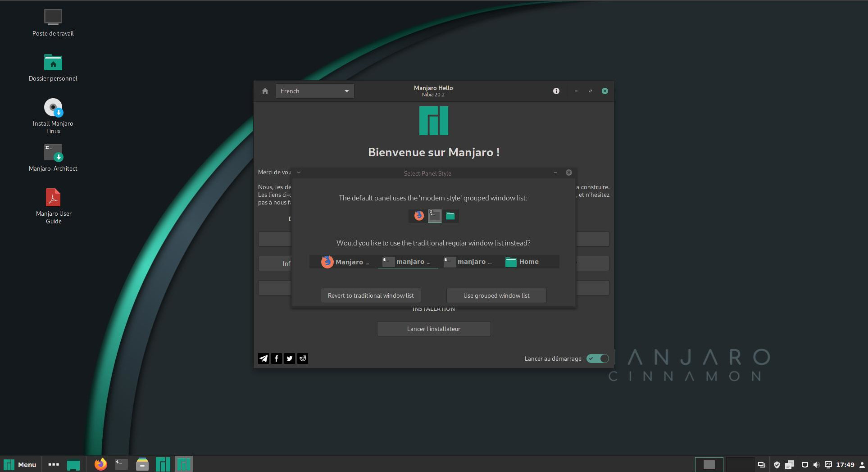Image resolution: width=868 pixels, height=472 pixels.
Task: Open the About info icon in Manjaro Hello
Action: 556,91
